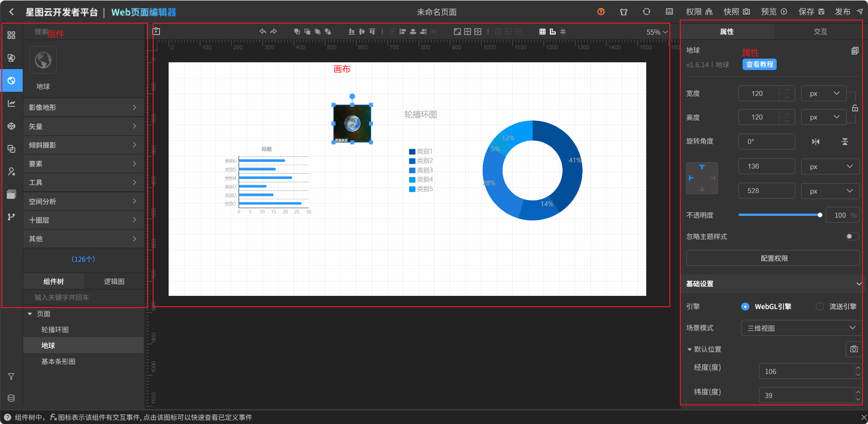
Task: Click the keyboard shortcuts icon
Action: (x=669, y=12)
